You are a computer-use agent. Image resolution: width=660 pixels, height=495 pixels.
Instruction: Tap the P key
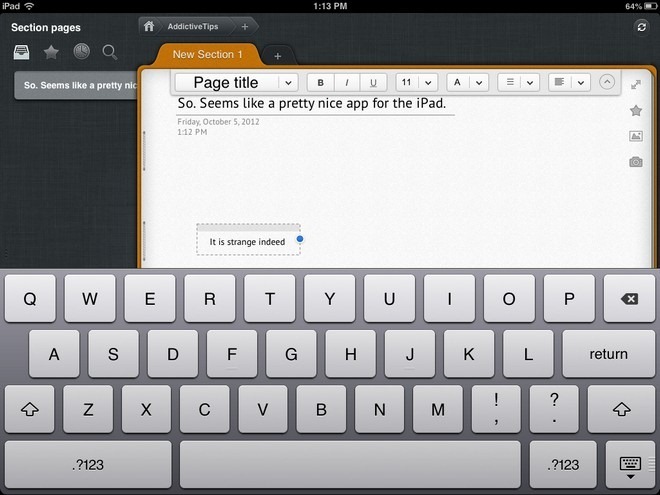569,299
